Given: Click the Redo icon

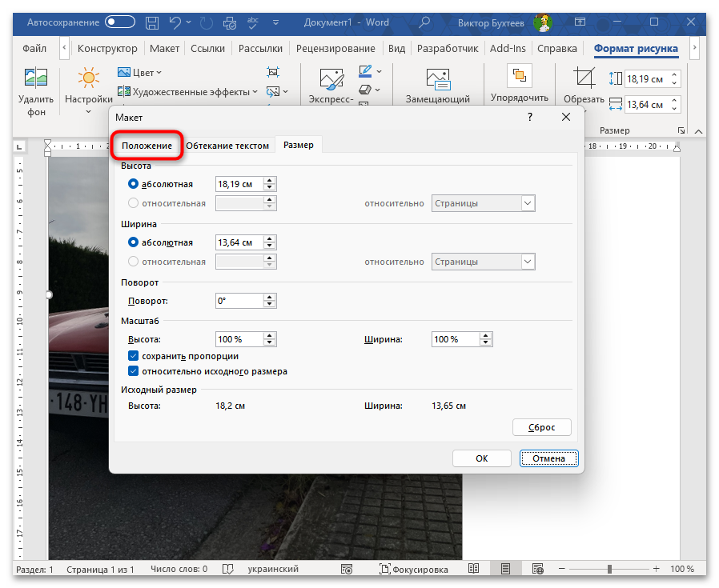Looking at the screenshot, I should click(207, 22).
